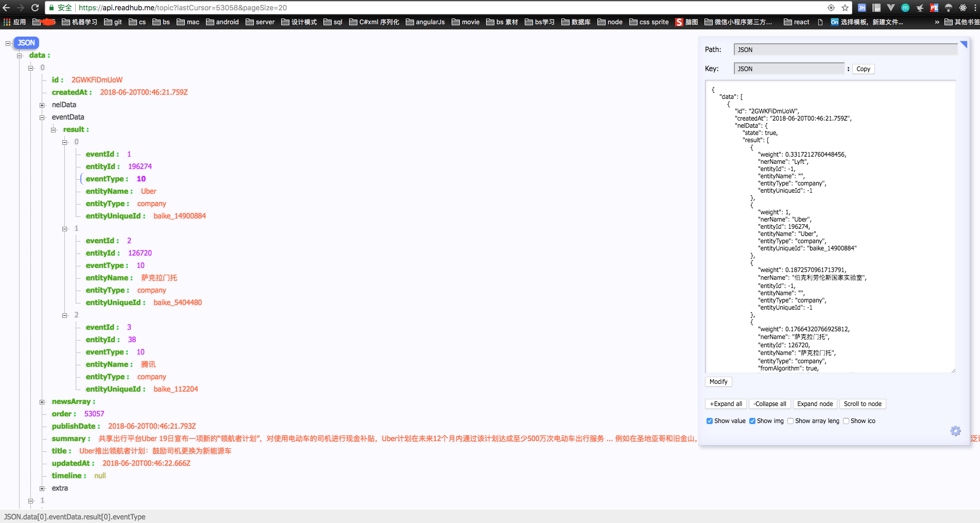Image resolution: width=980 pixels, height=523 pixels.
Task: Collapse the data array node
Action: point(20,56)
